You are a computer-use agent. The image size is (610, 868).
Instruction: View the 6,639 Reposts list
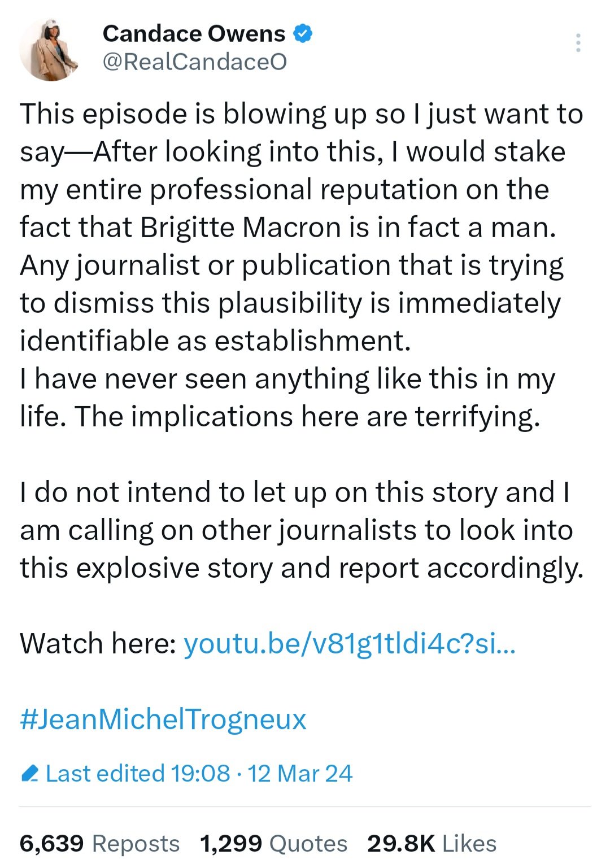tap(99, 844)
